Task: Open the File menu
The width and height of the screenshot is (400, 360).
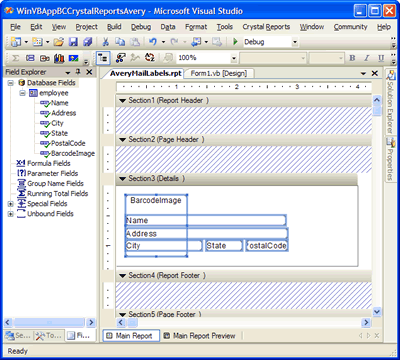Action: (15, 27)
